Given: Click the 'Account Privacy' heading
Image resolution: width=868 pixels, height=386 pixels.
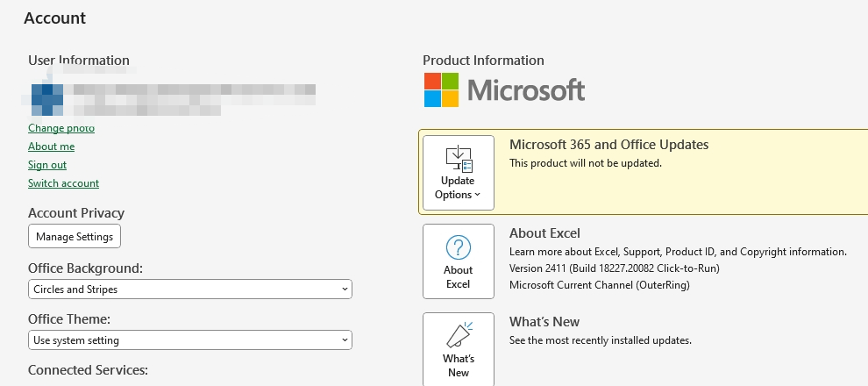Looking at the screenshot, I should coord(76,213).
